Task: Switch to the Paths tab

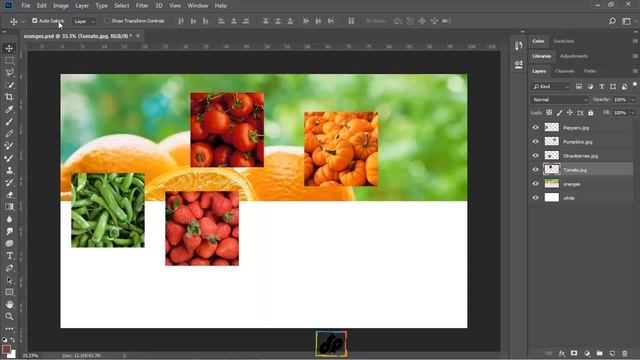Action: [x=590, y=71]
